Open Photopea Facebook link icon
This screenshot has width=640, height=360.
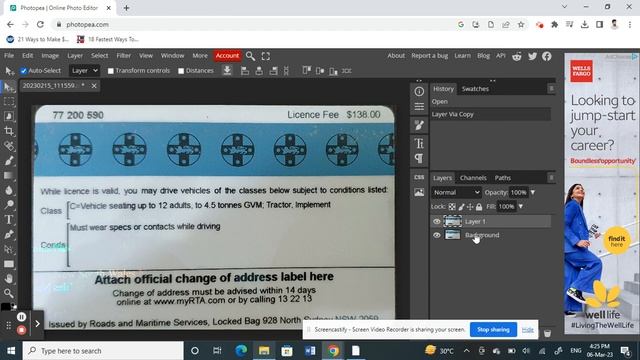(547, 56)
